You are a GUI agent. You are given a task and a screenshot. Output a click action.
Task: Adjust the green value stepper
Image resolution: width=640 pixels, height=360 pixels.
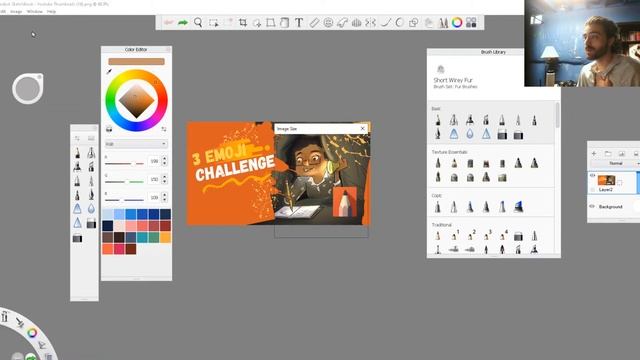(x=164, y=179)
